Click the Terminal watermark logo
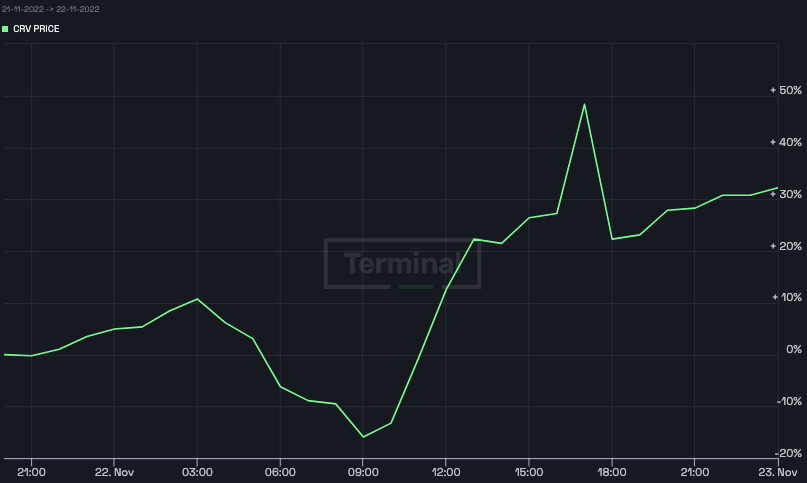807x483 pixels. pyautogui.click(x=402, y=263)
